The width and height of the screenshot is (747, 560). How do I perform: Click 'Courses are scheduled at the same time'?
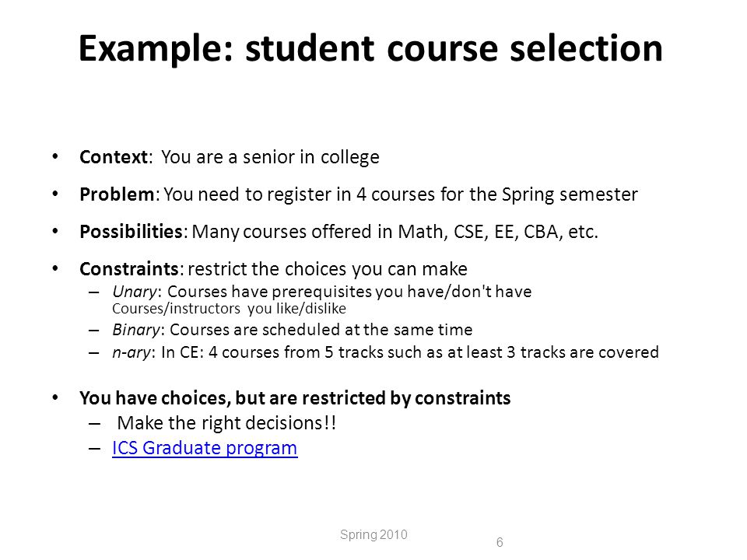click(x=321, y=330)
